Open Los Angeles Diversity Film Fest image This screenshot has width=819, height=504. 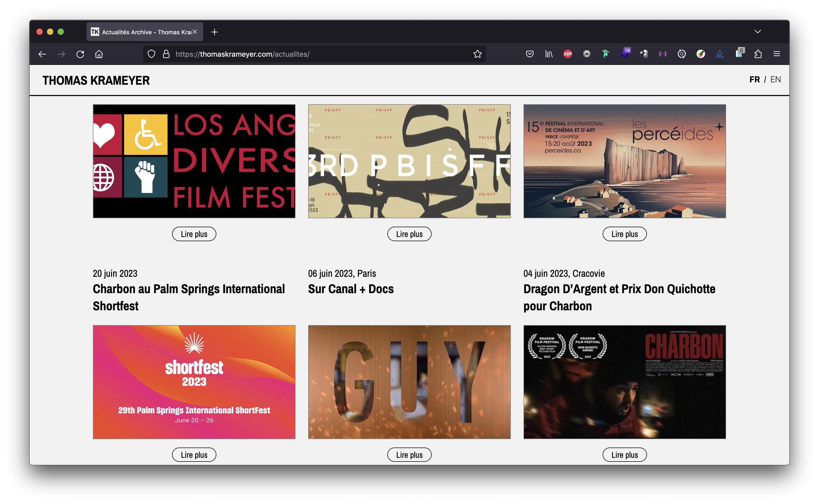tap(194, 161)
